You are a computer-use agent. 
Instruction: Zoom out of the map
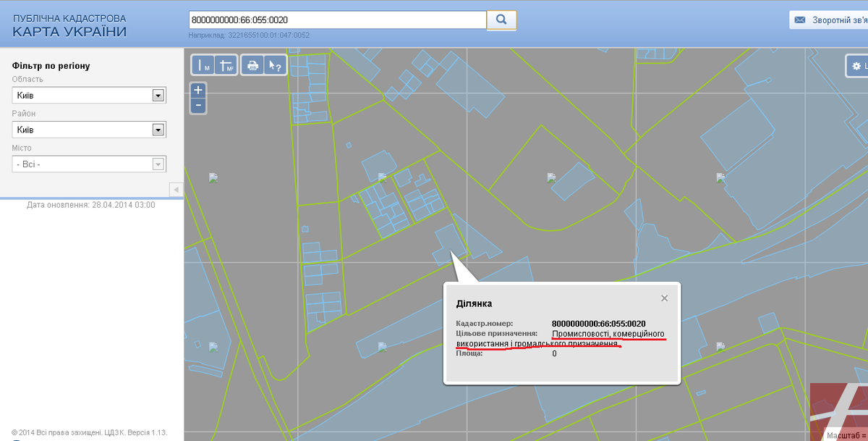pyautogui.click(x=198, y=106)
